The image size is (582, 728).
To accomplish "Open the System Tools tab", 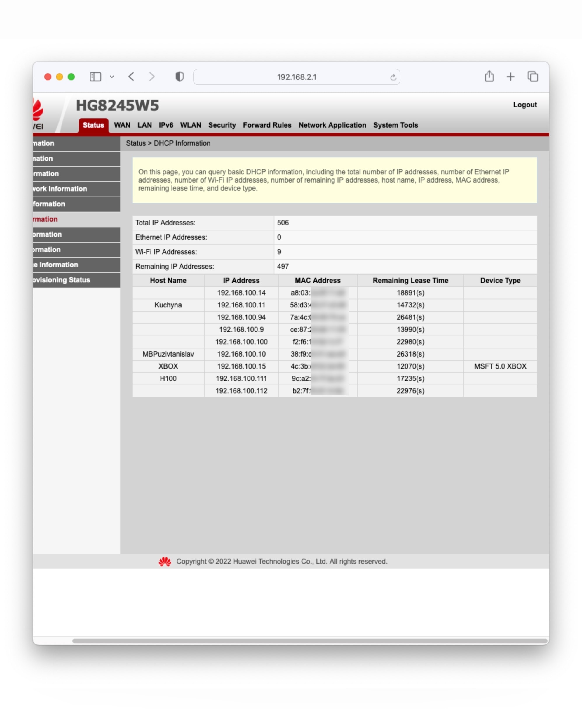I will point(395,125).
